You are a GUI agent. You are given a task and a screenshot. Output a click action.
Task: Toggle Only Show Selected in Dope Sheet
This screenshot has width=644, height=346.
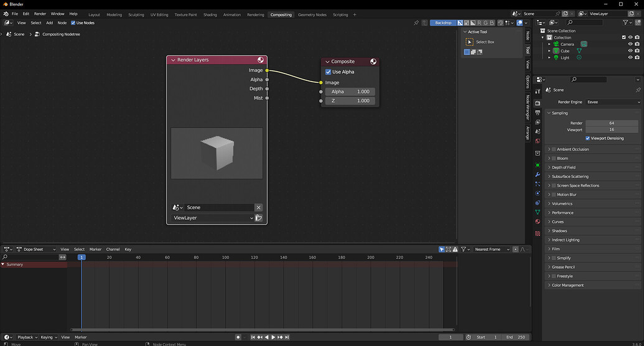(442, 250)
